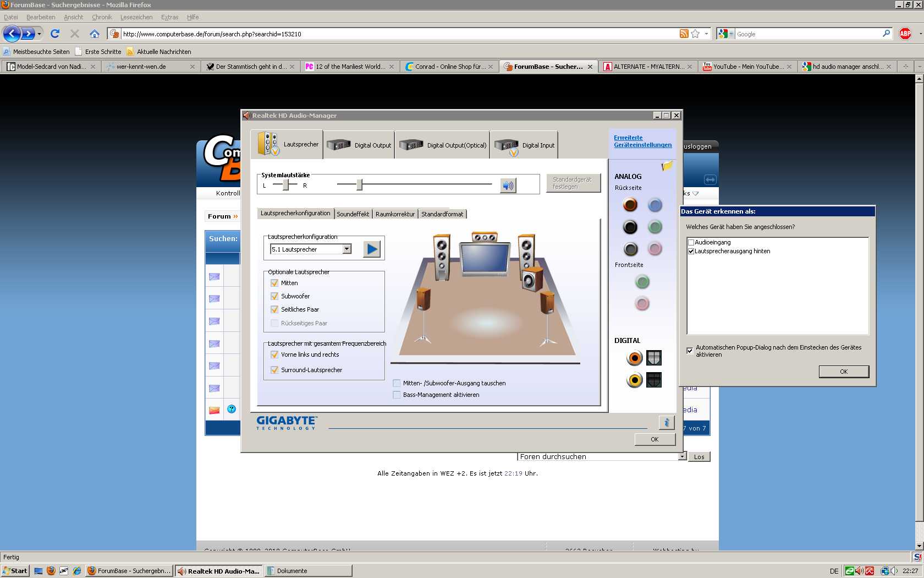Image resolution: width=924 pixels, height=578 pixels.
Task: Switch to the Digital Output(Optical) tab
Action: (x=443, y=145)
